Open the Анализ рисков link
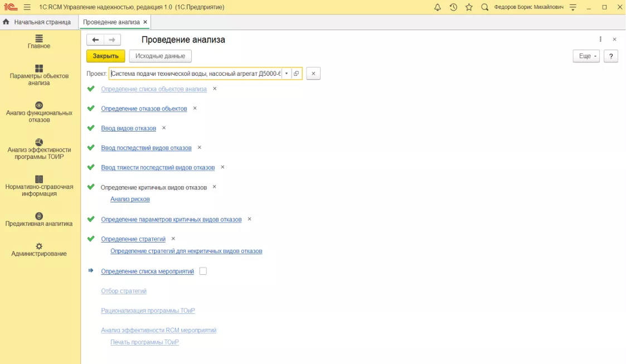The height and width of the screenshot is (364, 626). [x=130, y=199]
